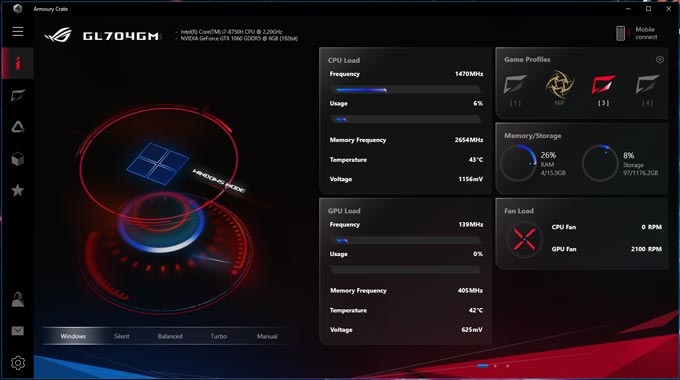Screen dimensions: 680x380
Task: Open the hamburger menu
Action: (18, 32)
